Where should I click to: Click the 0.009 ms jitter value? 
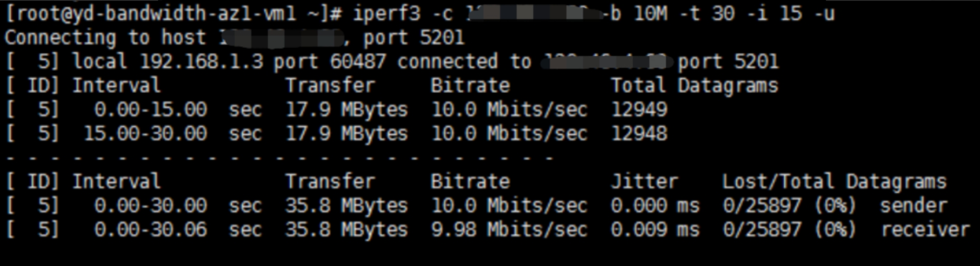tap(655, 230)
